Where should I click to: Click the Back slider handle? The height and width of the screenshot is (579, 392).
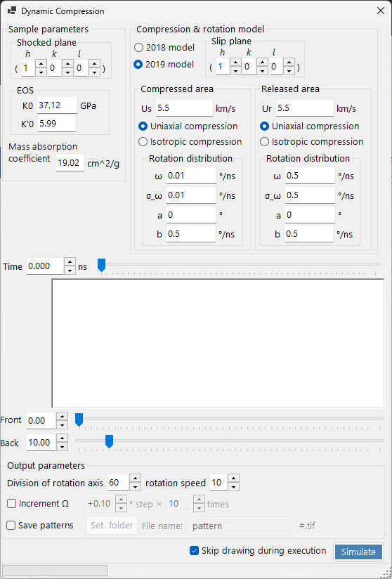tap(109, 441)
